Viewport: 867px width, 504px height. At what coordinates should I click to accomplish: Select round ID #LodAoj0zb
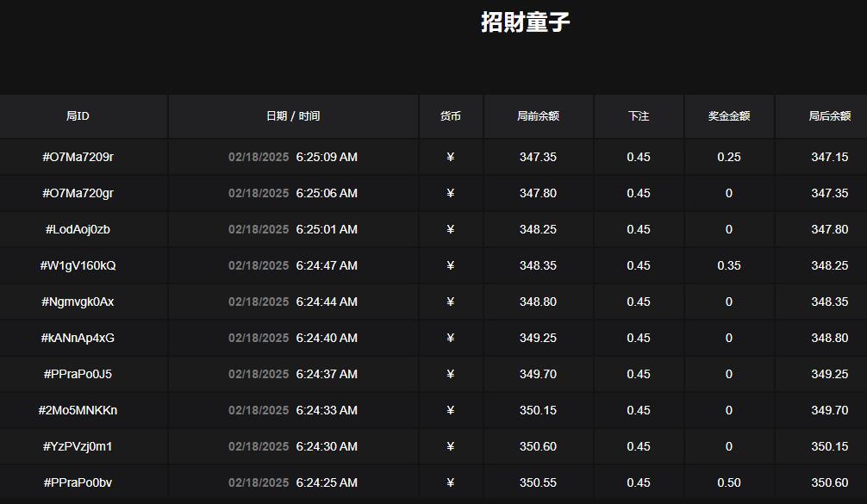click(x=78, y=229)
